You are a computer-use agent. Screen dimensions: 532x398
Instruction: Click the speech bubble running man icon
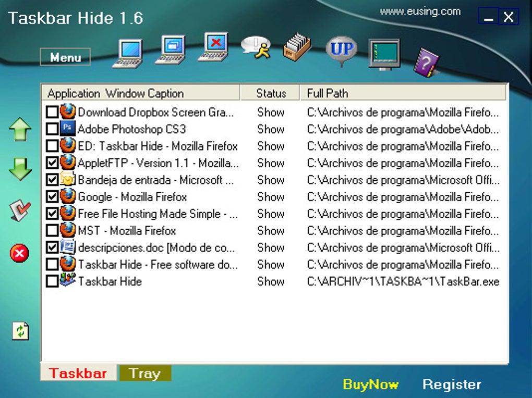(x=256, y=48)
